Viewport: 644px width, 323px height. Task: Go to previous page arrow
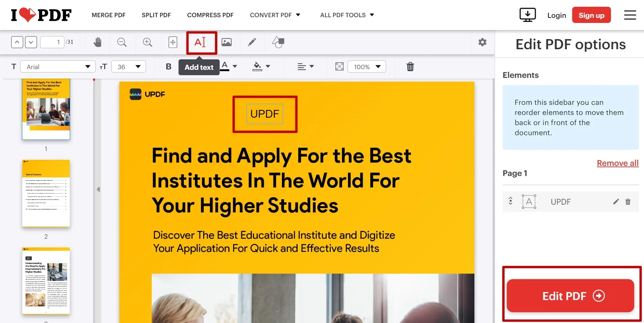tap(17, 42)
